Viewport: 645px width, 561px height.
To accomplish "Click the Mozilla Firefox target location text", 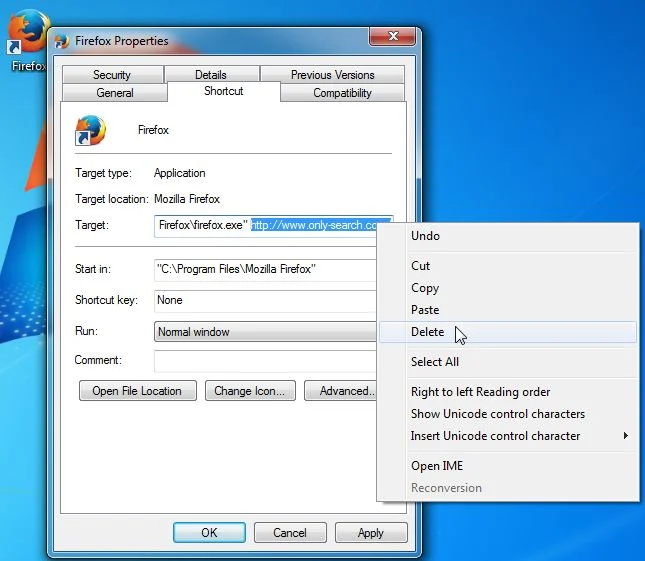I will (187, 199).
